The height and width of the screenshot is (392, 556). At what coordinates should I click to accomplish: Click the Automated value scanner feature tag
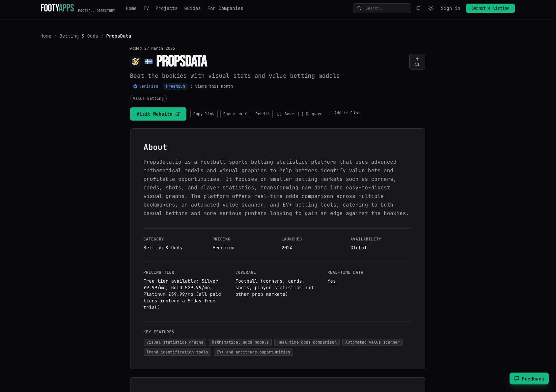click(x=372, y=342)
